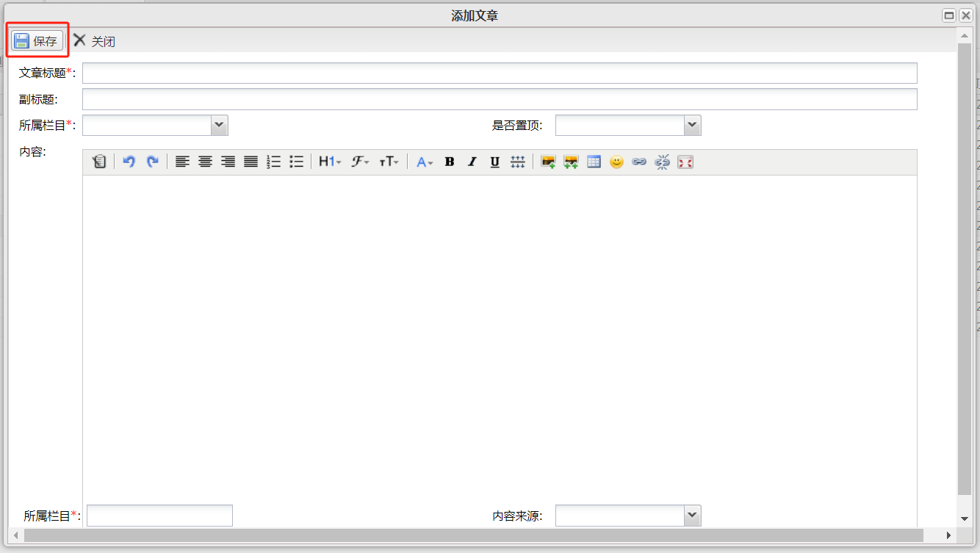Click the Undo icon in editor toolbar
Screen dimensions: 980x553
pyautogui.click(x=129, y=162)
